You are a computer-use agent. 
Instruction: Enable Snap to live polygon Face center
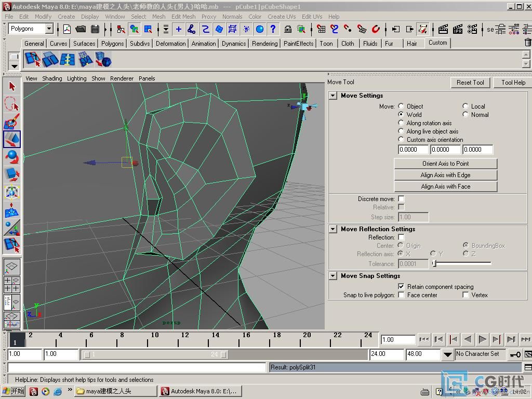pos(402,295)
